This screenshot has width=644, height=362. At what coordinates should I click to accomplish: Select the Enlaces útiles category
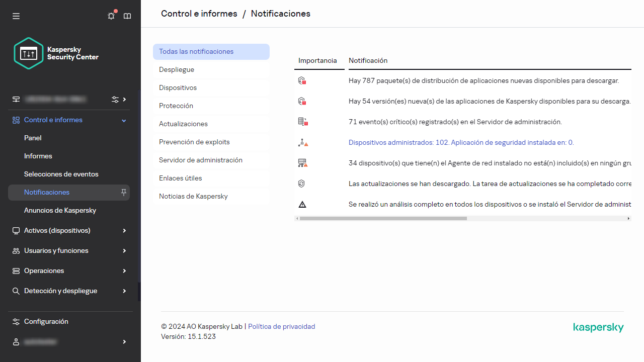[211, 178]
